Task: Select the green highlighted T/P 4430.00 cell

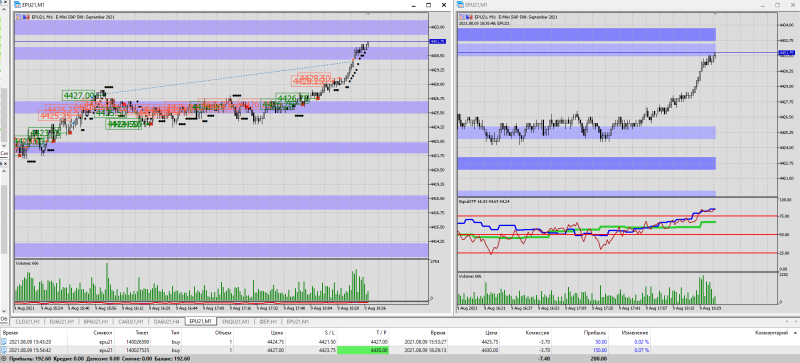Action: [363, 350]
